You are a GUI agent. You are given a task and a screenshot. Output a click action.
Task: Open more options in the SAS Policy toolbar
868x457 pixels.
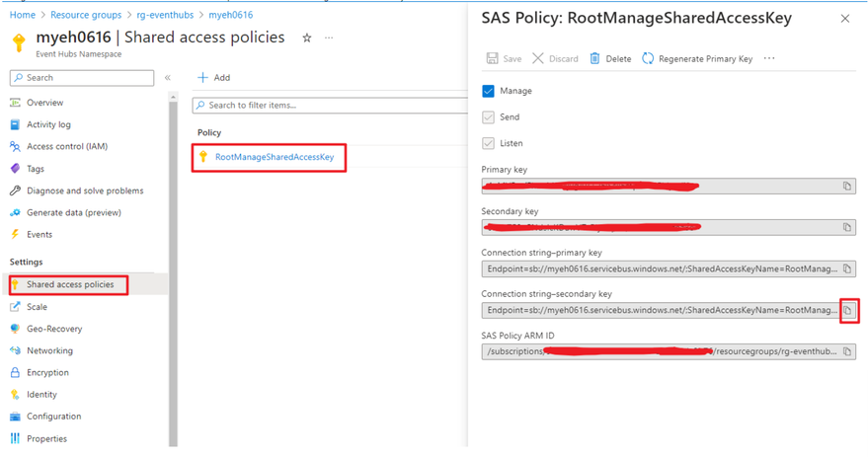coord(769,58)
